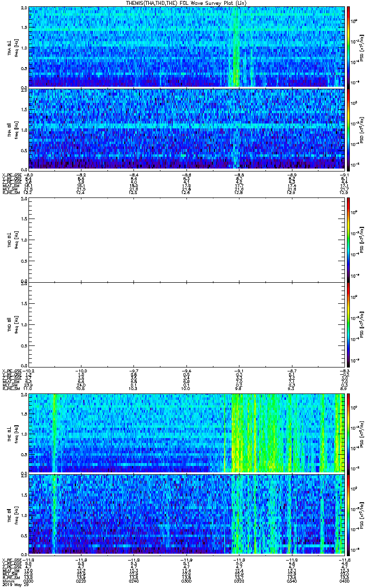
Task: Click the 0320 time tick label
Action: click(239, 581)
